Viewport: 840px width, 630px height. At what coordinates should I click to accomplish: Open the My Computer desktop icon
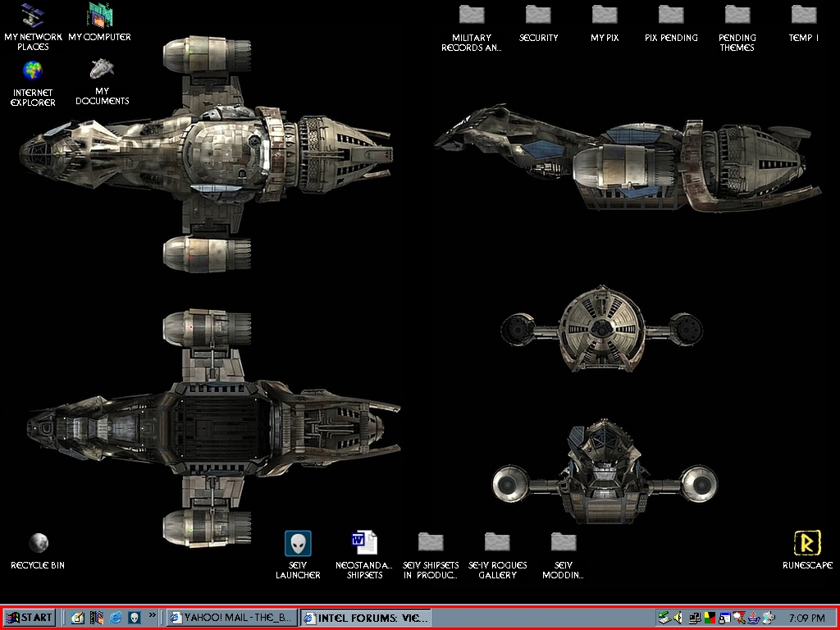(x=99, y=15)
